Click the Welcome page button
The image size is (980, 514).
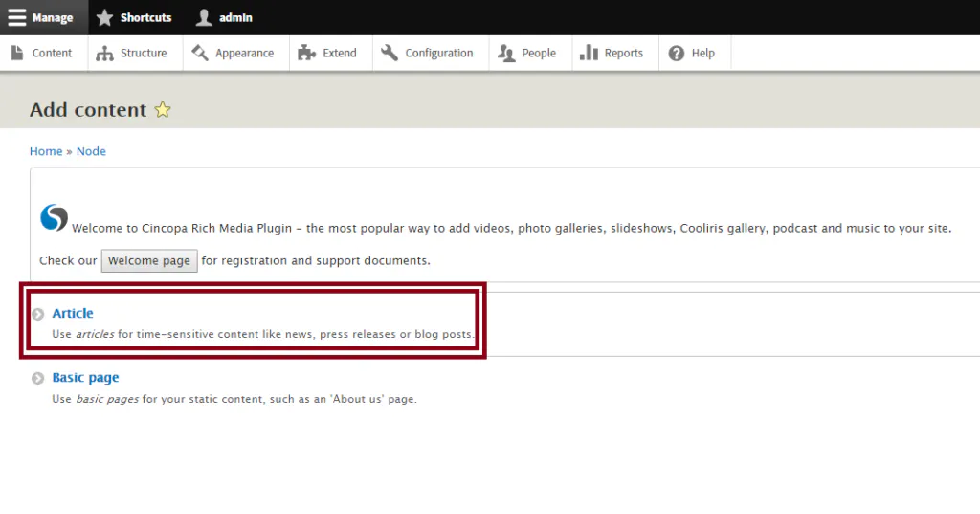pos(149,260)
